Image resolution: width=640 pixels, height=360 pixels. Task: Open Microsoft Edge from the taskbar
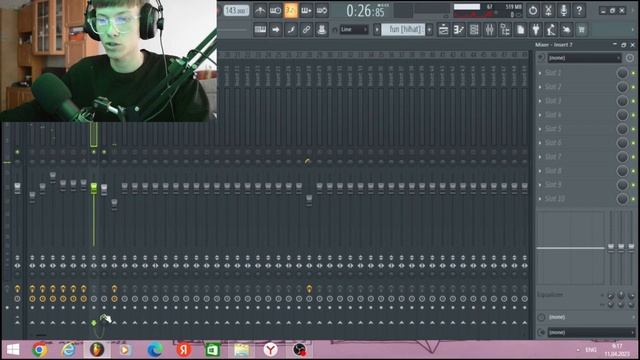point(155,350)
